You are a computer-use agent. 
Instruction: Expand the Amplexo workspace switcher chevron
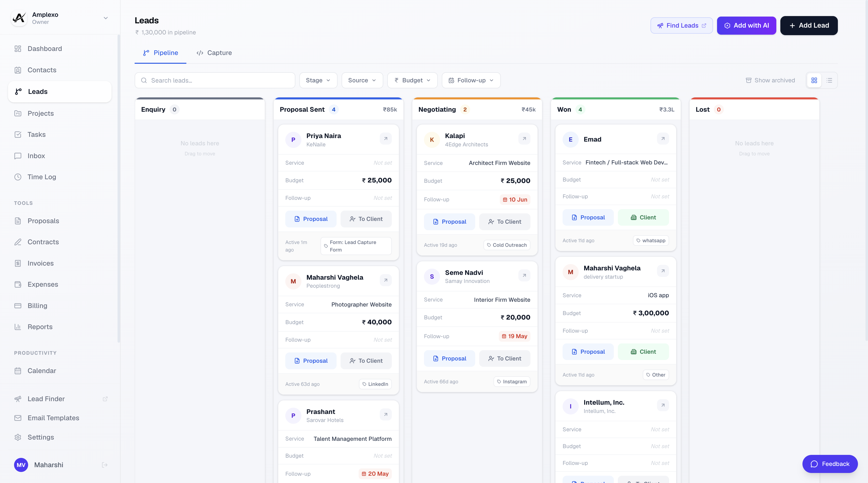pos(105,18)
